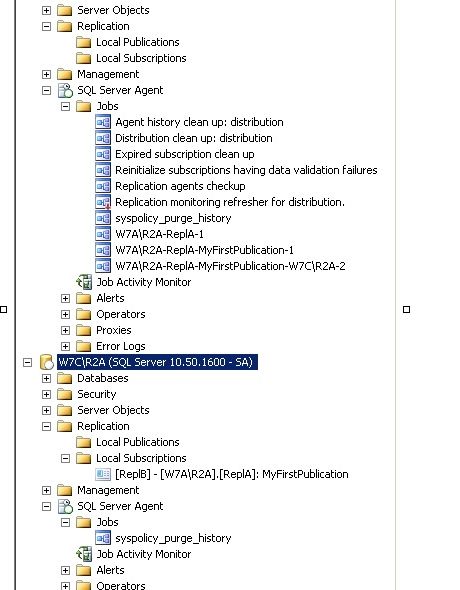460x590 pixels.
Task: Click the 'Proxies' folder label
Action: tap(114, 330)
